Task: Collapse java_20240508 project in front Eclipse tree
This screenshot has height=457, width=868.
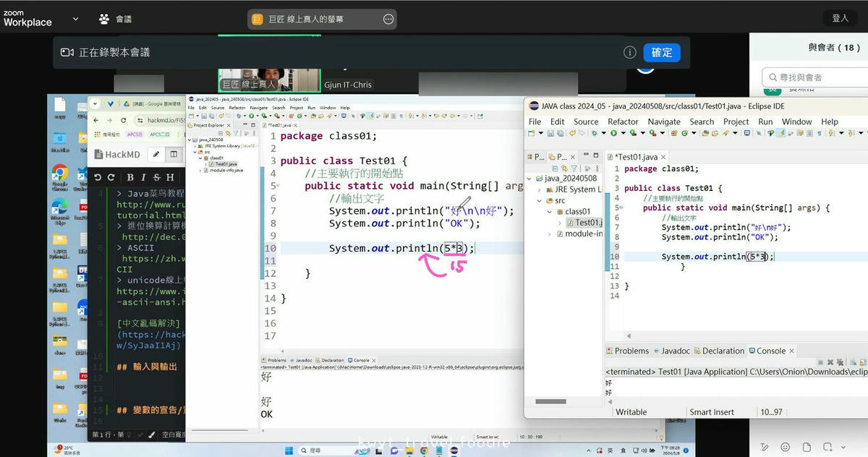Action: (529, 179)
